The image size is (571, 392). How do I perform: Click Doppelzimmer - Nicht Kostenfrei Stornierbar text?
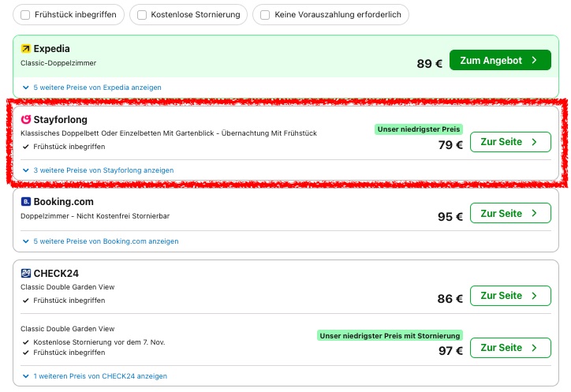[x=95, y=216]
